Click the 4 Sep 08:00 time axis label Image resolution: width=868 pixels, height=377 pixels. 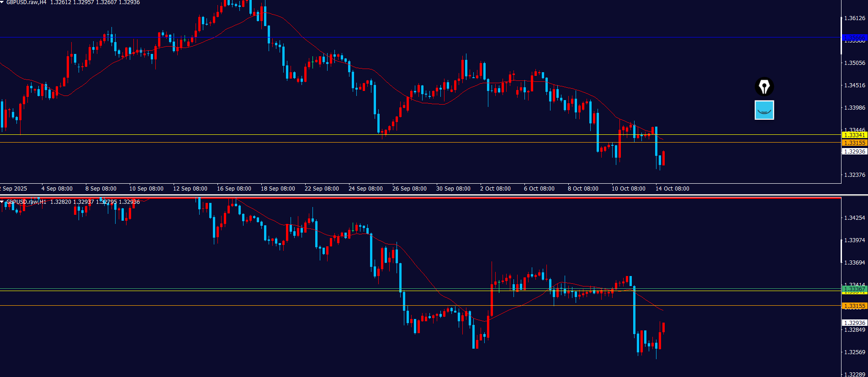[x=57, y=189]
